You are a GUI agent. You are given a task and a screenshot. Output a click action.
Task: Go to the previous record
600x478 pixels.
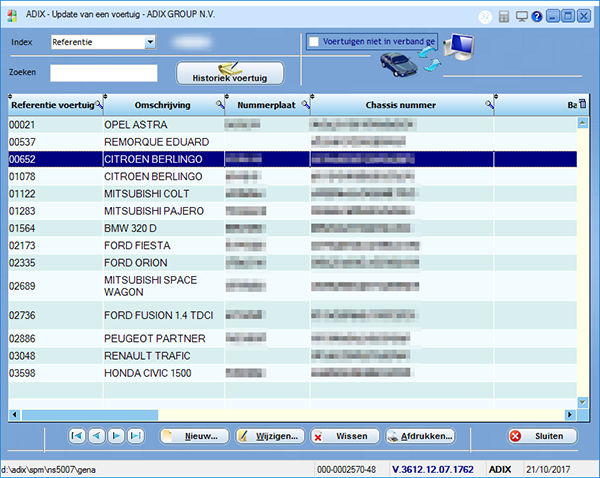tap(97, 436)
